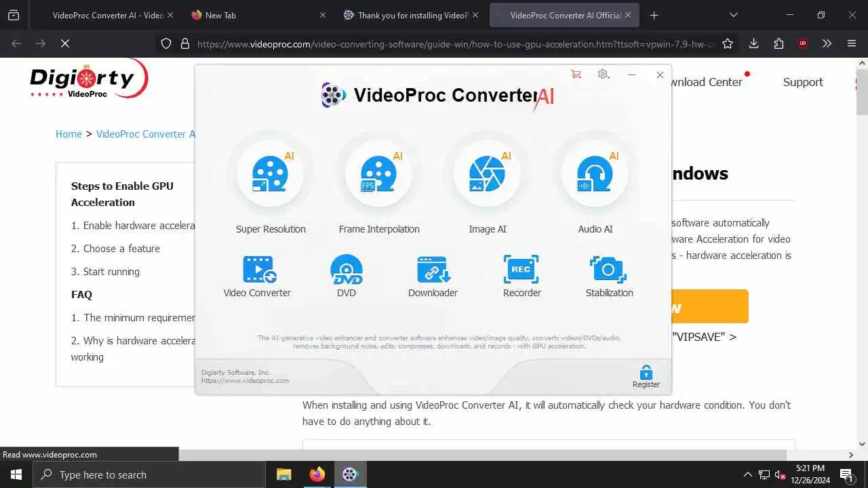
Task: Jump to Choose a feature step
Action: point(115,249)
